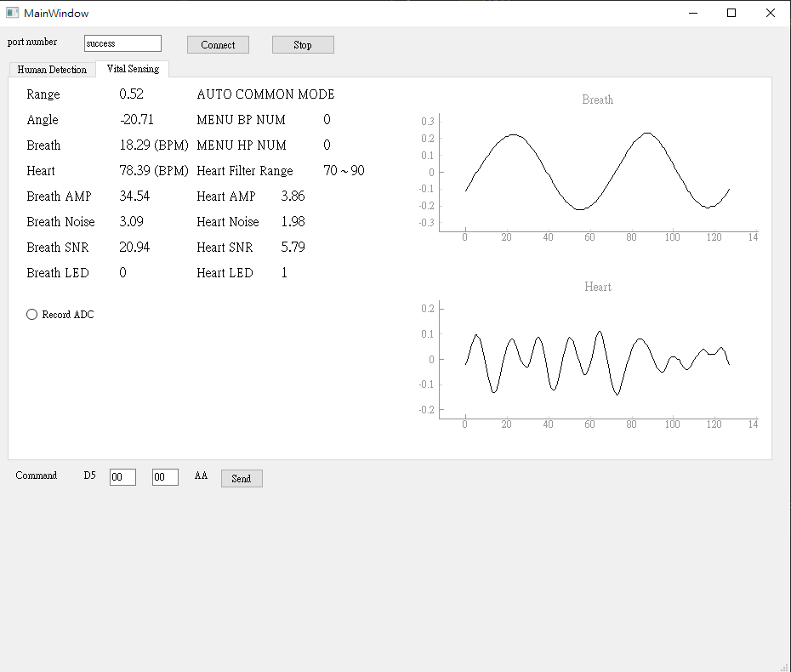Click the Command label
Screen dimensions: 791x672
click(x=36, y=476)
